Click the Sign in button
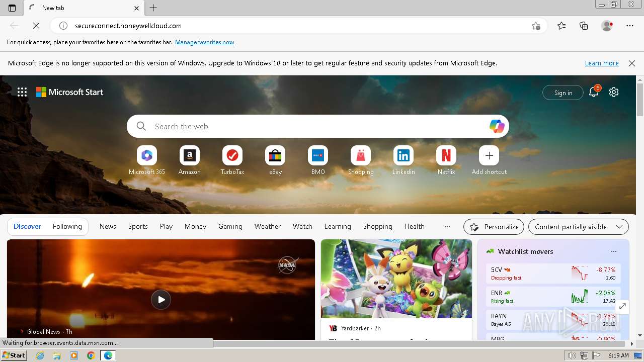 (x=563, y=93)
